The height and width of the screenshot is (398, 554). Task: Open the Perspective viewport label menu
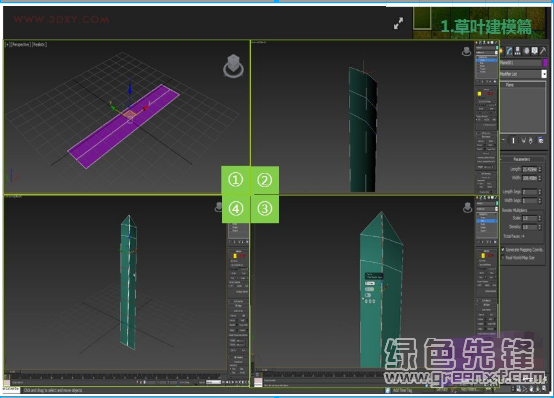click(x=22, y=45)
